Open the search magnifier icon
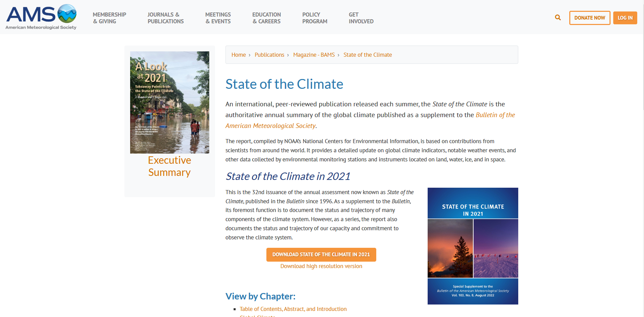644x317 pixels. 558,18
